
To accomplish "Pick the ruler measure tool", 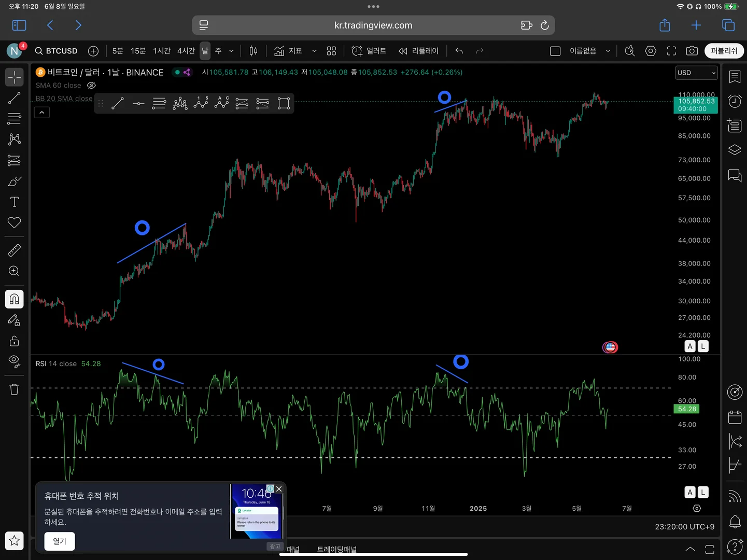I will 14,250.
